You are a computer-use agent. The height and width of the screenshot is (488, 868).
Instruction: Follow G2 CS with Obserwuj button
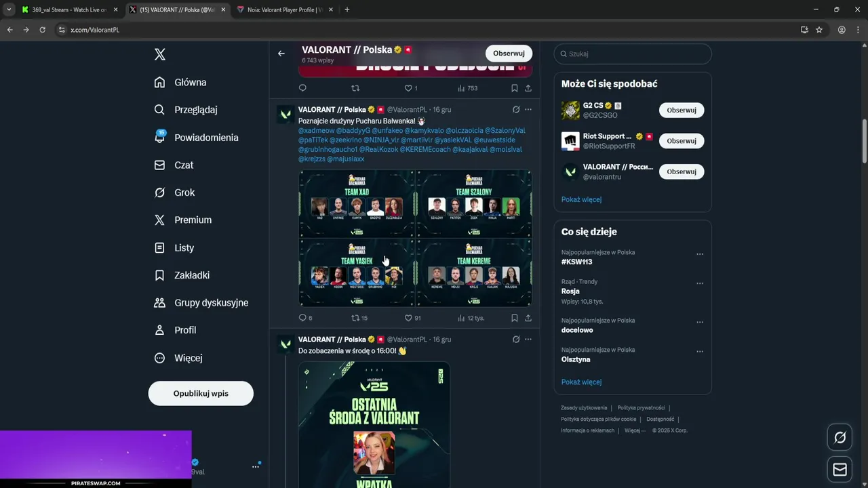(682, 110)
